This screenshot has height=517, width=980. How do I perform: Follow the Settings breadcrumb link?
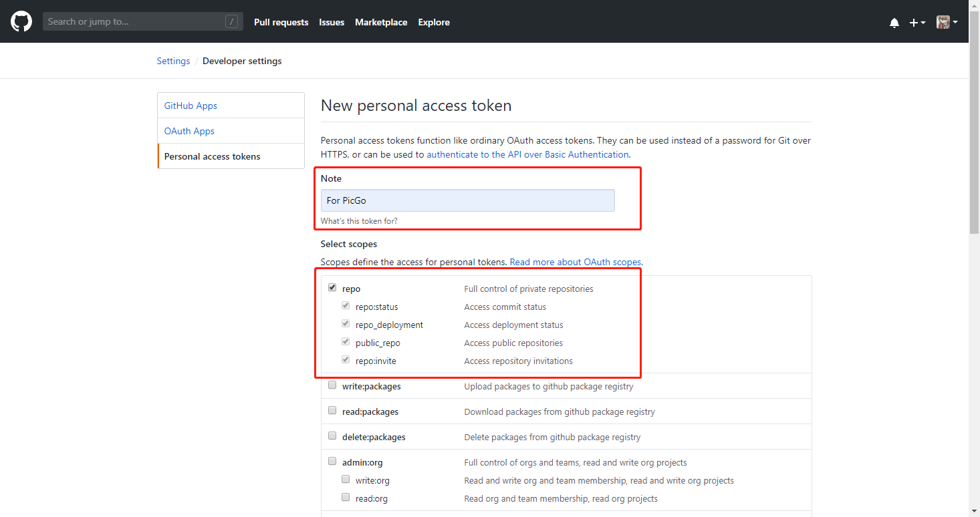174,61
